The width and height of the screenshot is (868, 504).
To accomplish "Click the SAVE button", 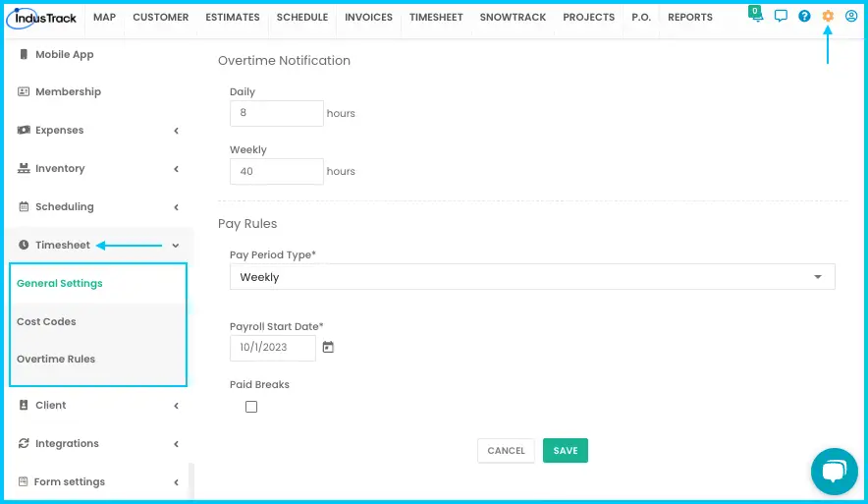I will [x=566, y=451].
